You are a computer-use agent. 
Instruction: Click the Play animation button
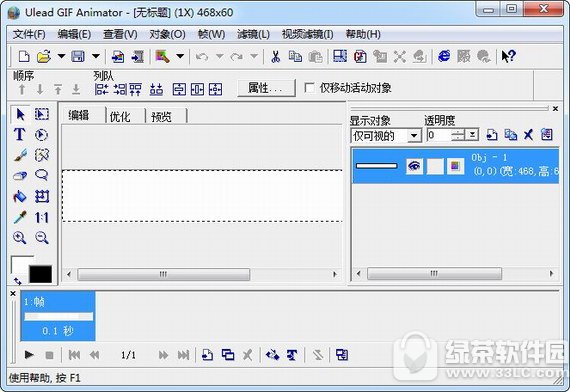click(29, 355)
